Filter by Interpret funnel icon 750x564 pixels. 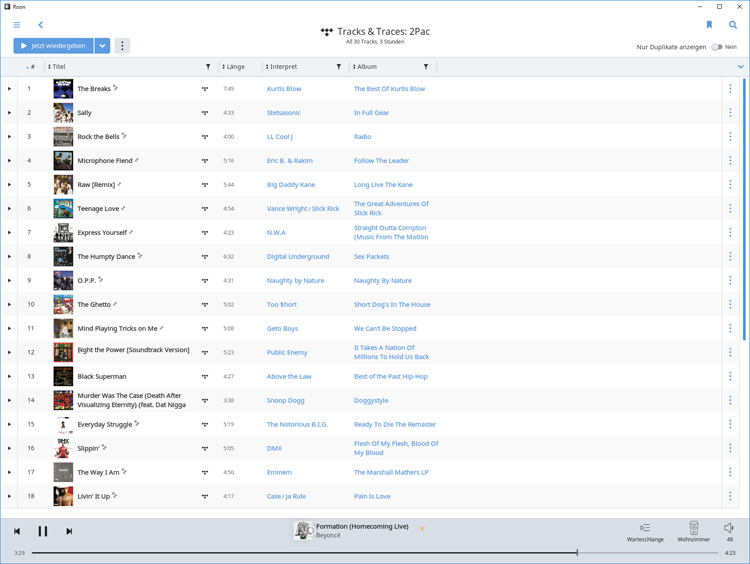339,66
